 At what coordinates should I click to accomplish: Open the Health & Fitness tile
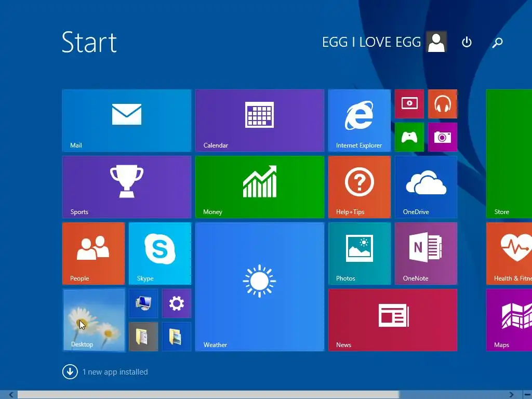coord(509,254)
